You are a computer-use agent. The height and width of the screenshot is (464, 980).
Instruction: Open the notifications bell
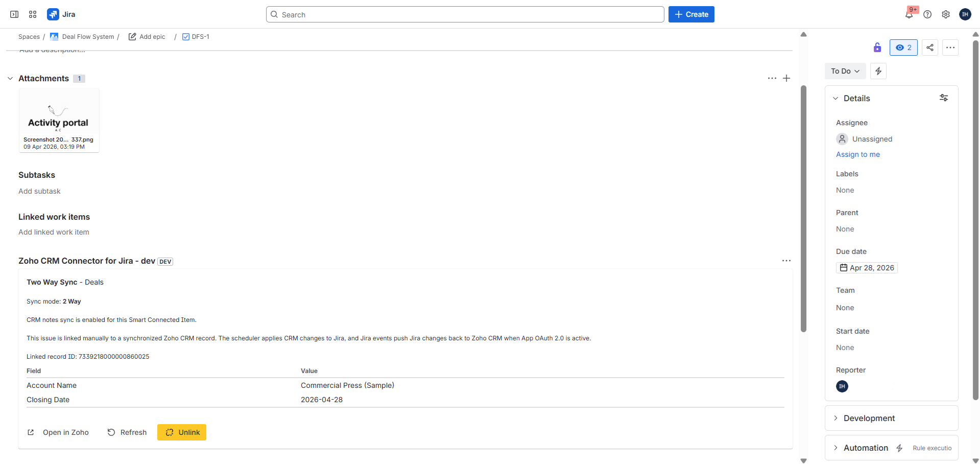[910, 14]
